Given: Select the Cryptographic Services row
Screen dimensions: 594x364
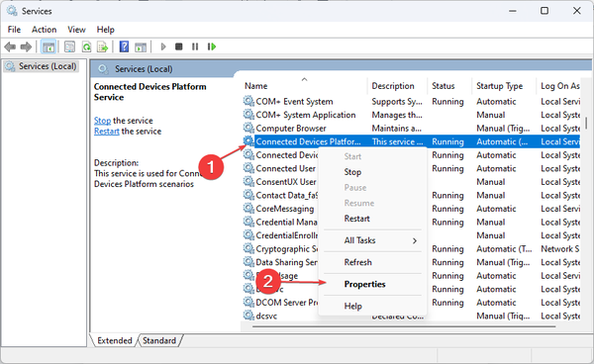Looking at the screenshot, I should [279, 249].
